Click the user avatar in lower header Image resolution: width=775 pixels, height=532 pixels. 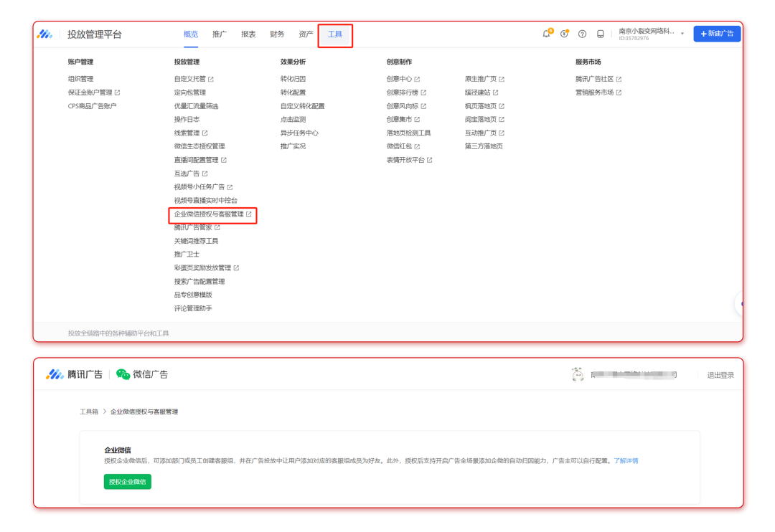(x=577, y=374)
